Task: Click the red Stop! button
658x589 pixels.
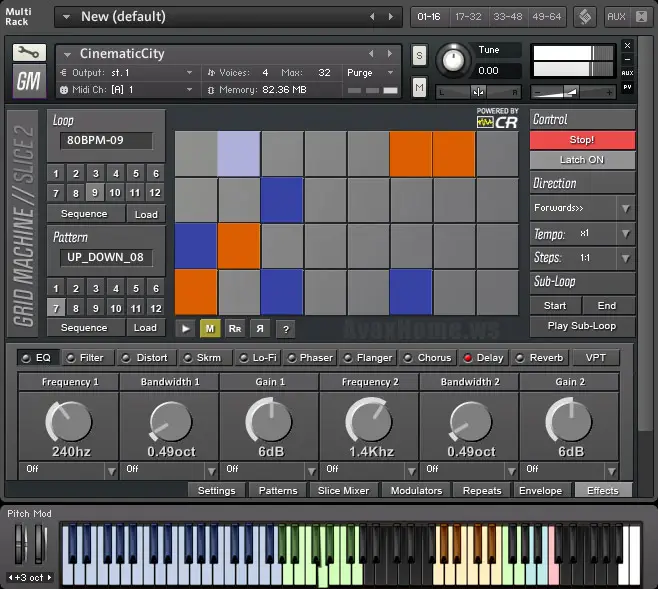Action: click(582, 140)
